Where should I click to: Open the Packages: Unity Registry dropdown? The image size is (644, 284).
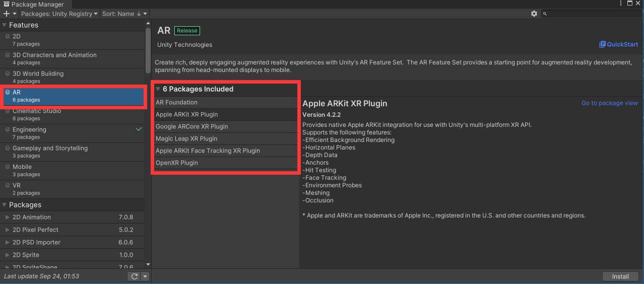pos(59,14)
